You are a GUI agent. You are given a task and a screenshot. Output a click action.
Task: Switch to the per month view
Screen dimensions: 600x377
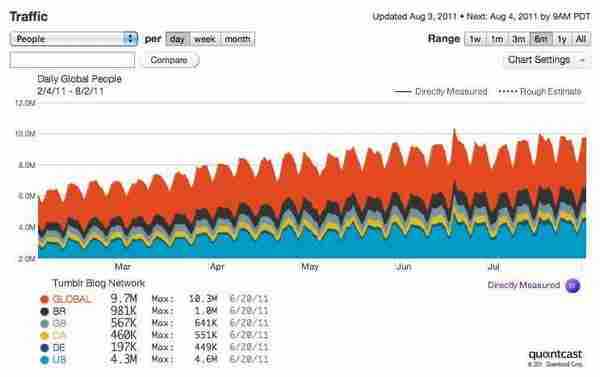pos(238,39)
